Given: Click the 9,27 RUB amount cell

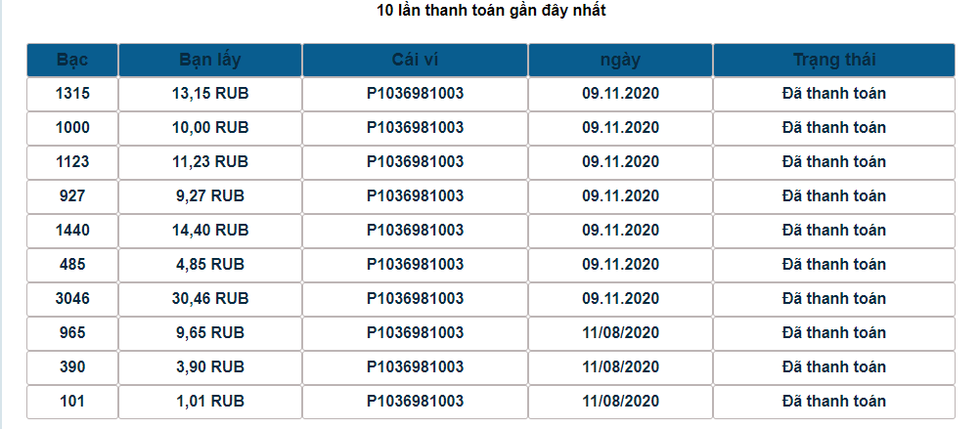Looking at the screenshot, I should pyautogui.click(x=210, y=196).
